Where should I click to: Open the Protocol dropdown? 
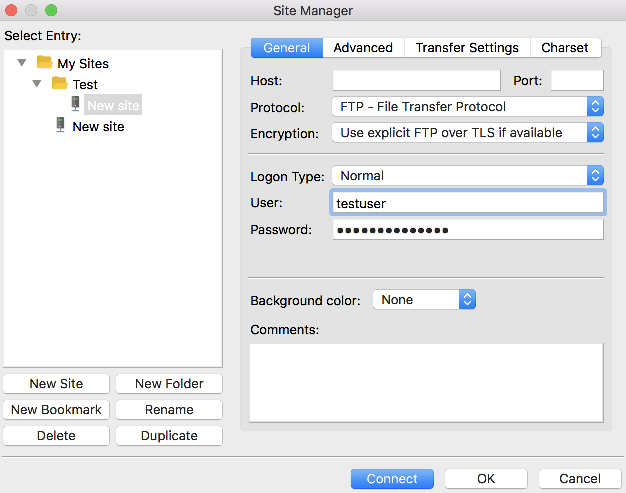[467, 107]
